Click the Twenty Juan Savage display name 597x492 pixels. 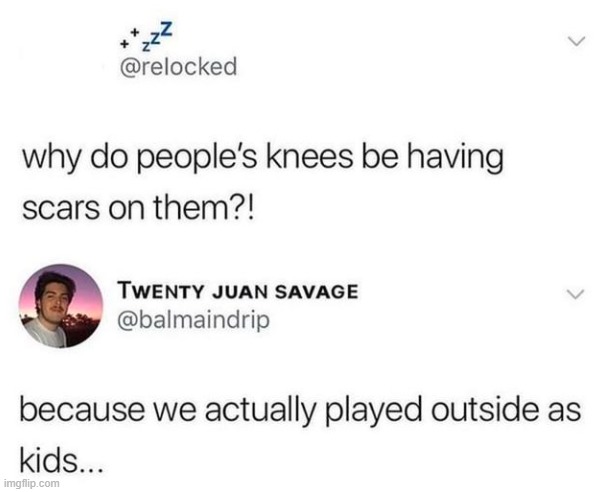click(238, 292)
